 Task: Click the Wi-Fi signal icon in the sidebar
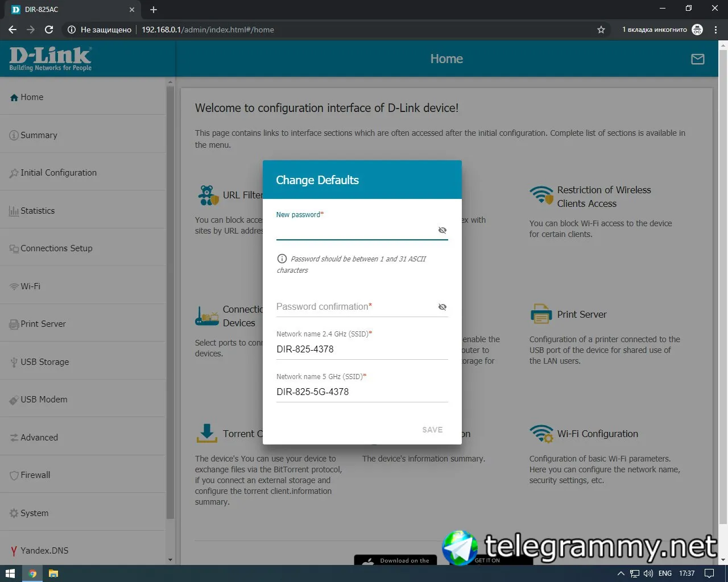point(14,287)
